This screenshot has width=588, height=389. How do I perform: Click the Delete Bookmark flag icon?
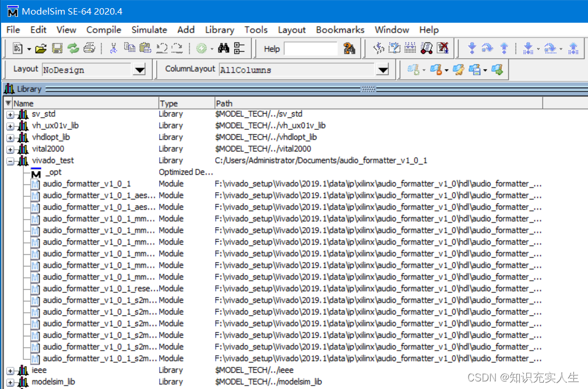[x=436, y=70]
